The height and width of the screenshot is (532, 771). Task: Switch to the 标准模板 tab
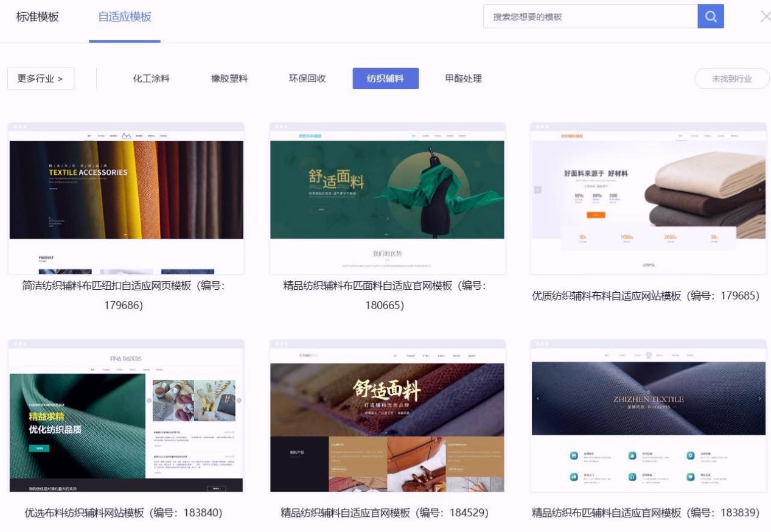pos(38,17)
